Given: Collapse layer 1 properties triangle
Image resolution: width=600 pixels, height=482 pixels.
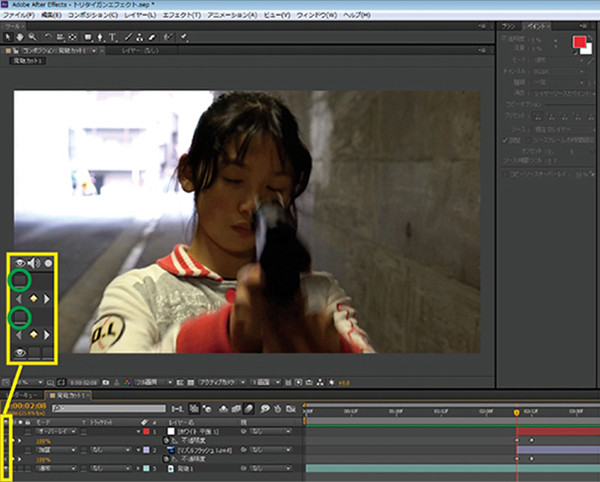Looking at the screenshot, I should [x=139, y=432].
